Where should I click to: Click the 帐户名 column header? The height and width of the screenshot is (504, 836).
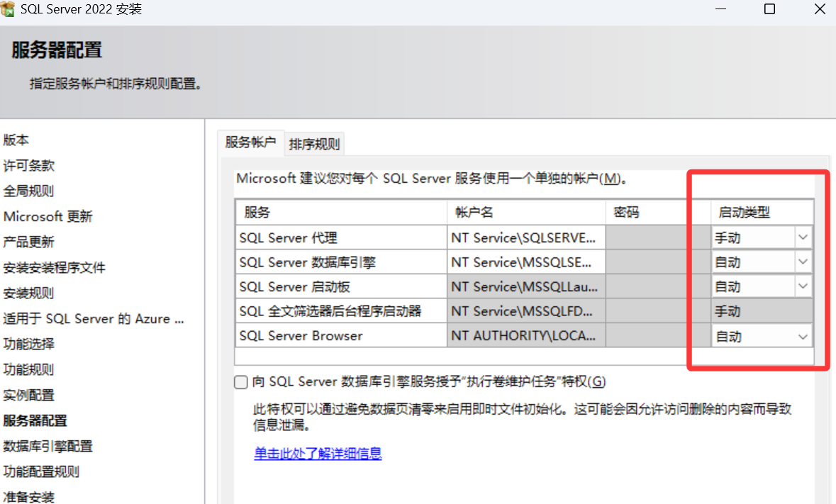point(526,212)
